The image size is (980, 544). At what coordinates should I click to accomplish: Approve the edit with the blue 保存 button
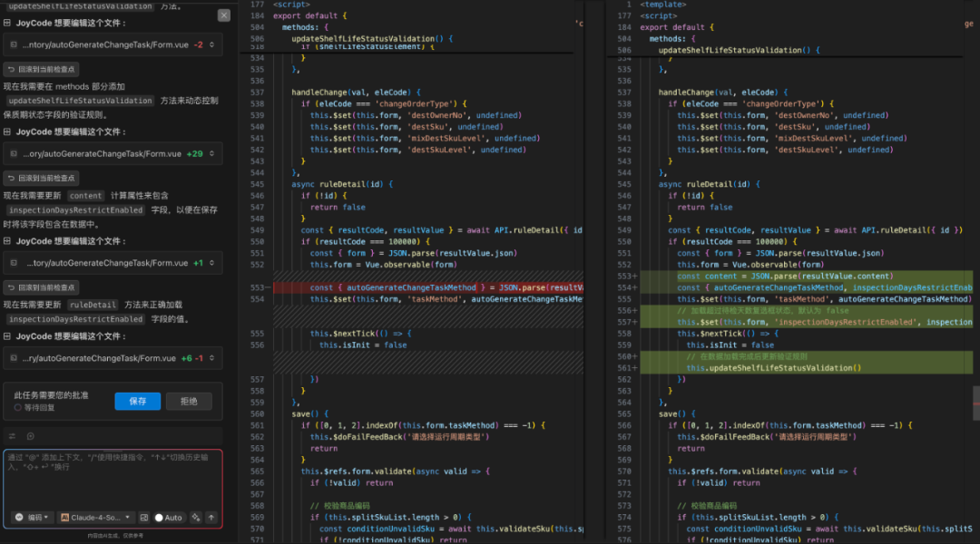click(138, 401)
